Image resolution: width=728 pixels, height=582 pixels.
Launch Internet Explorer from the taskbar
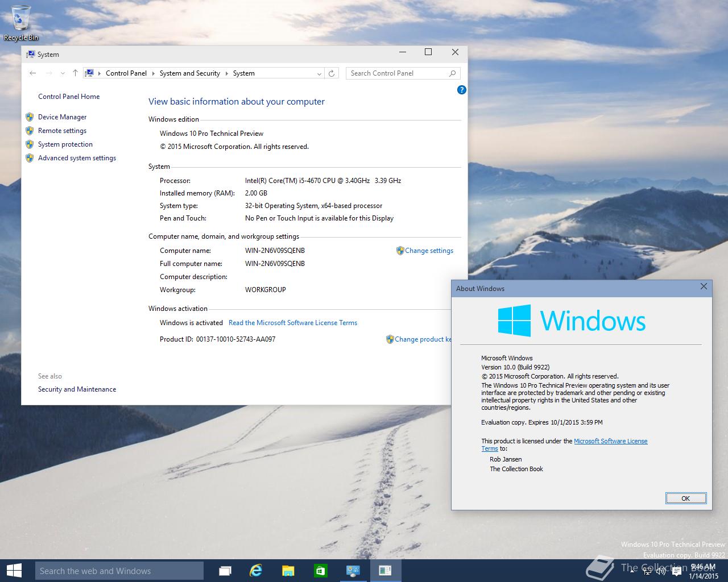(257, 571)
